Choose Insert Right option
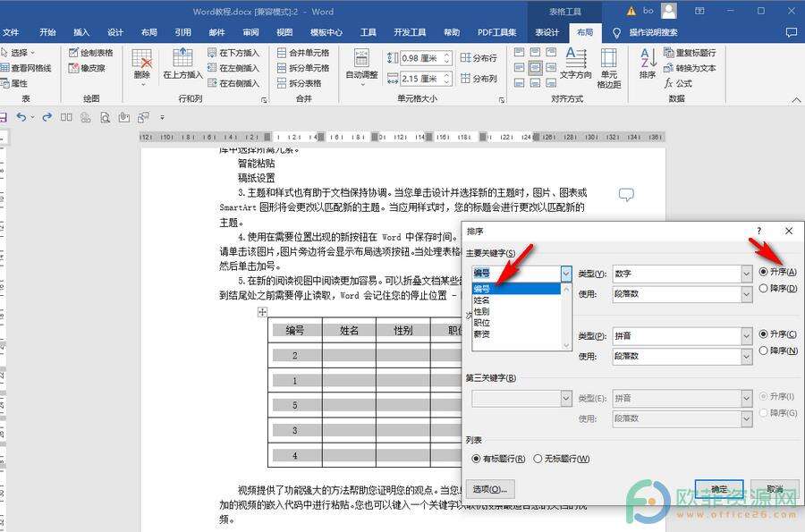 coord(233,82)
